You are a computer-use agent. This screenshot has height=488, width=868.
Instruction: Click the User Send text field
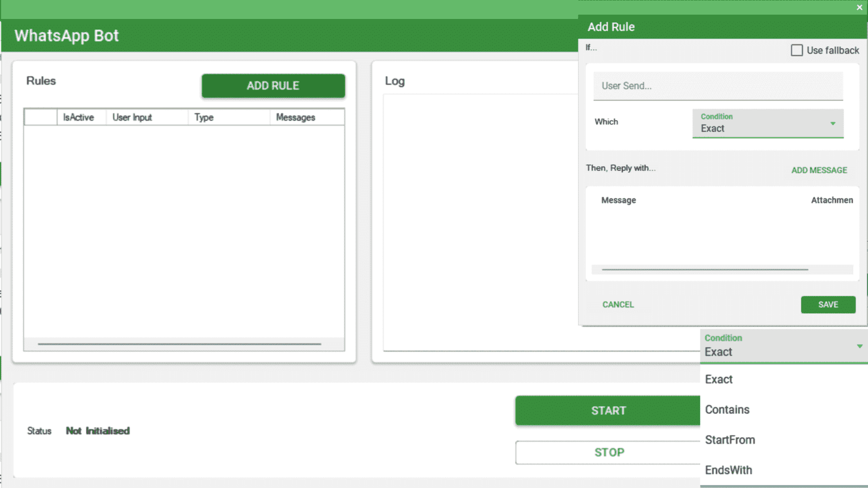coord(718,86)
